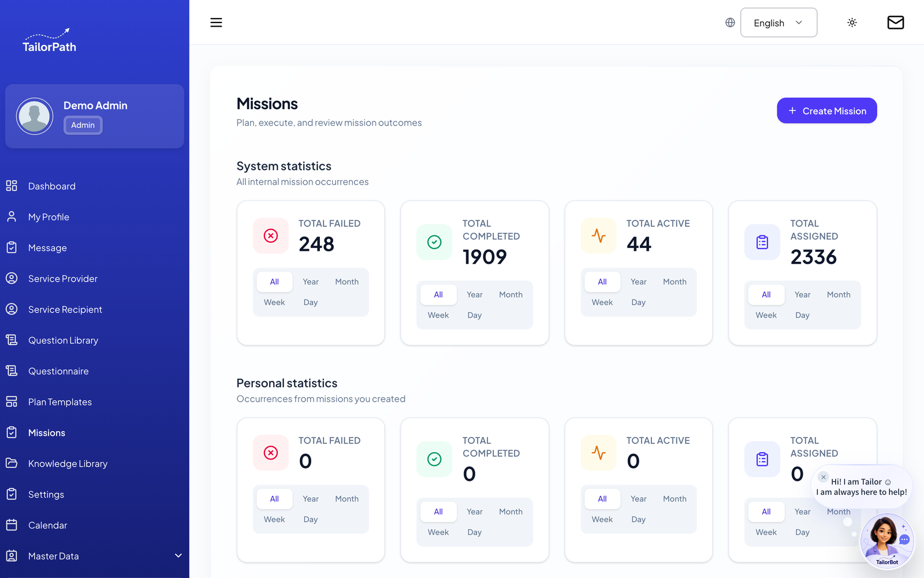924x578 pixels.
Task: Select Year filter in Personal Total Active card
Action: (x=639, y=499)
